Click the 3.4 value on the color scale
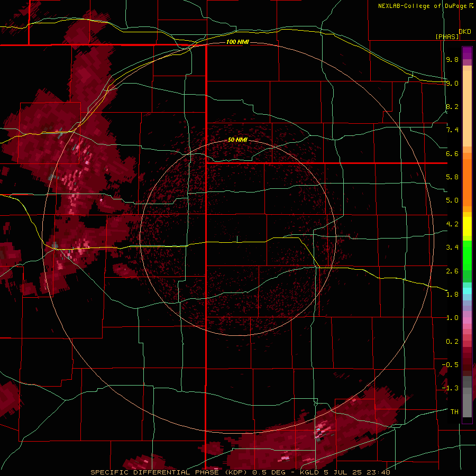 [x=452, y=248]
